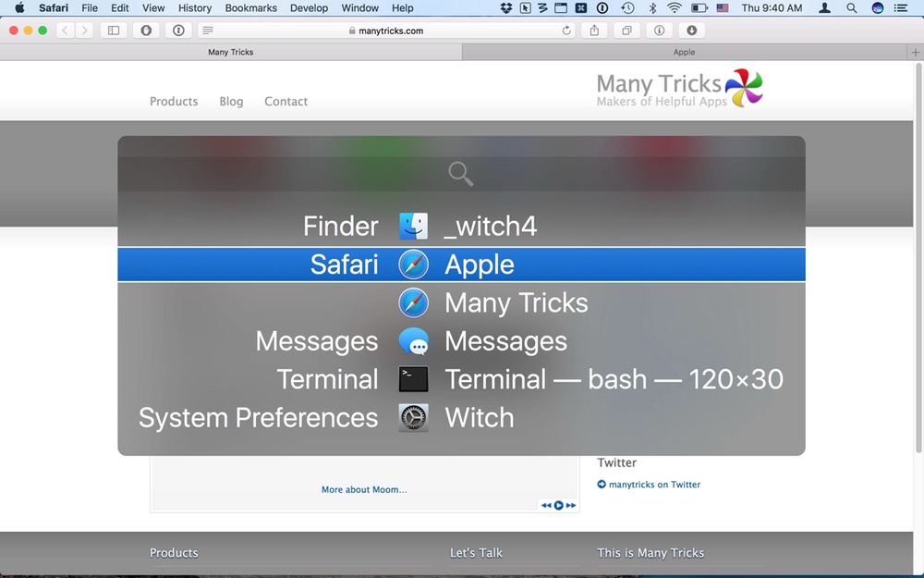Open Bluetooth status in menu bar
Viewport: 924px width, 578px height.
(x=652, y=8)
